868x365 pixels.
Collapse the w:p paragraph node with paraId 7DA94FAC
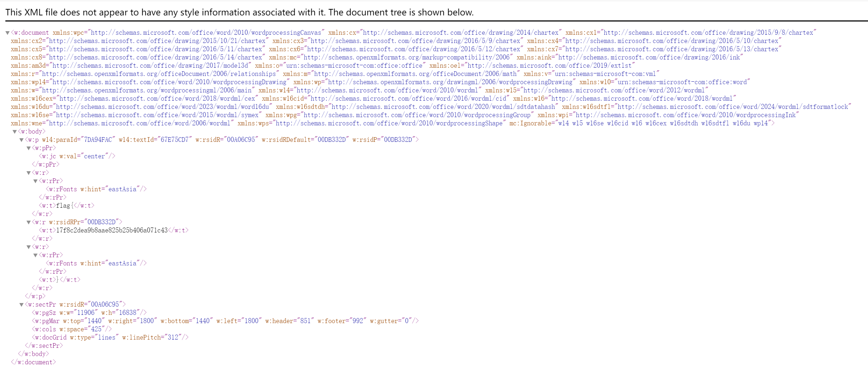coord(21,140)
